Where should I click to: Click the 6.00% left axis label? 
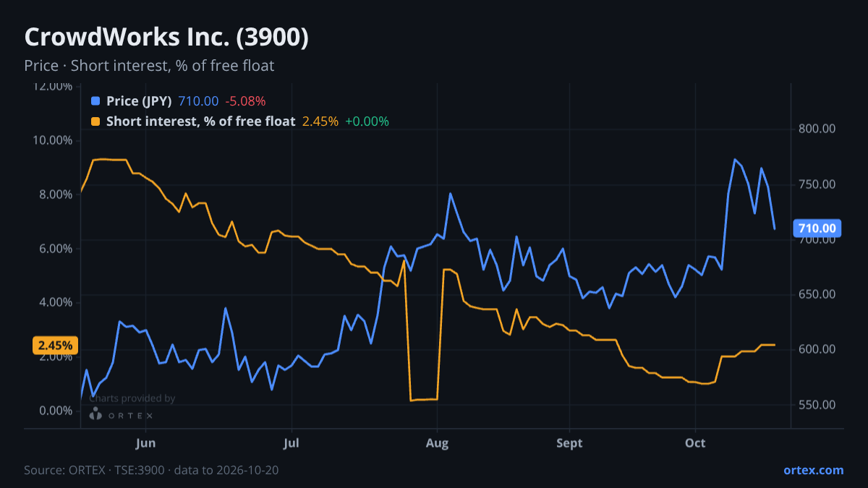pos(56,248)
